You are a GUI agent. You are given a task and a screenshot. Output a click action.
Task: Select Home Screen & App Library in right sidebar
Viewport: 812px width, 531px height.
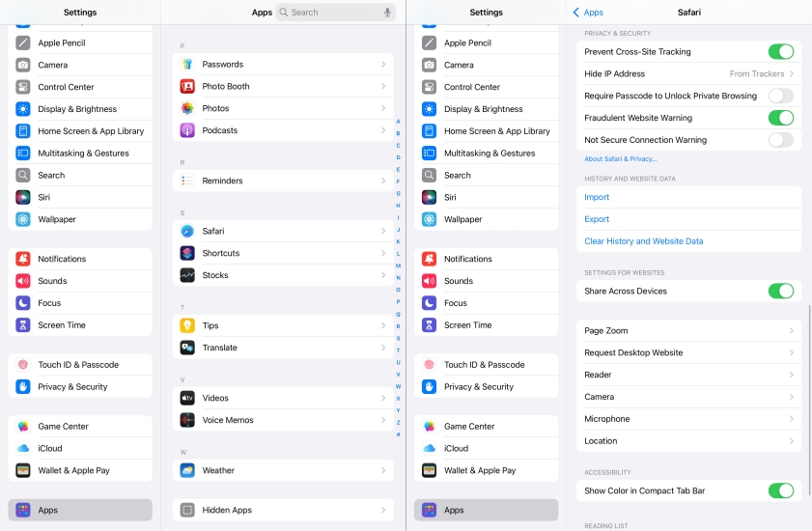[x=487, y=131]
